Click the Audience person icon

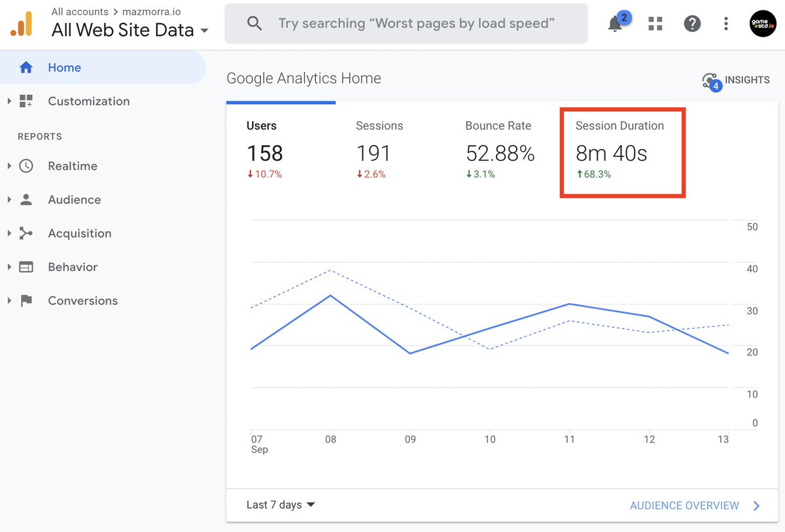[26, 200]
